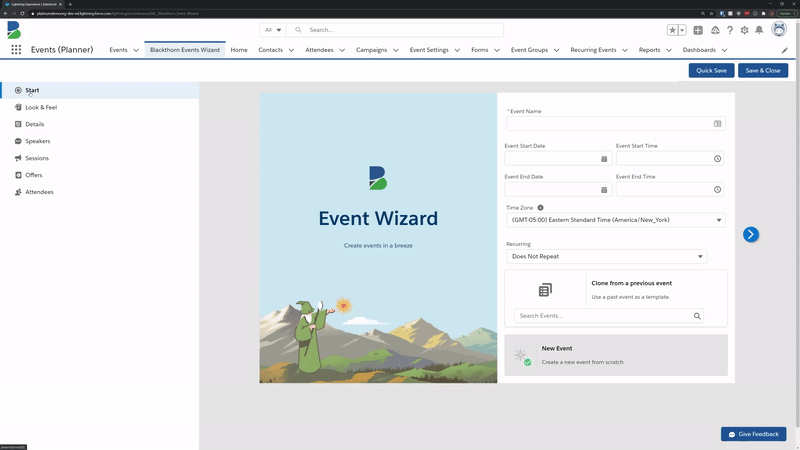This screenshot has height=450, width=800.
Task: Open the Notifications bell icon
Action: click(759, 30)
